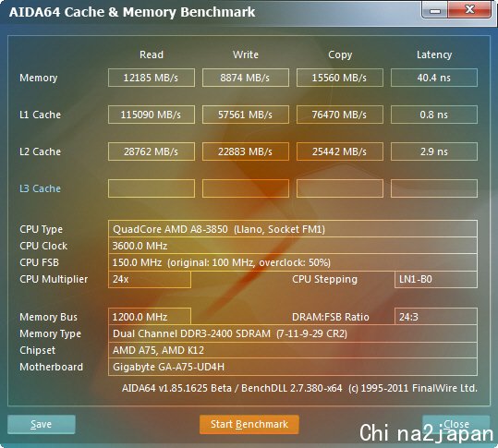
Task: Click the CPU Stepping LN1-B0 field
Action: coord(436,279)
